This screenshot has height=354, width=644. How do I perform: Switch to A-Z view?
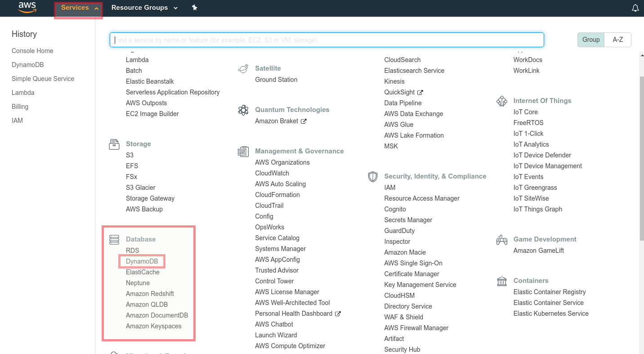[617, 40]
